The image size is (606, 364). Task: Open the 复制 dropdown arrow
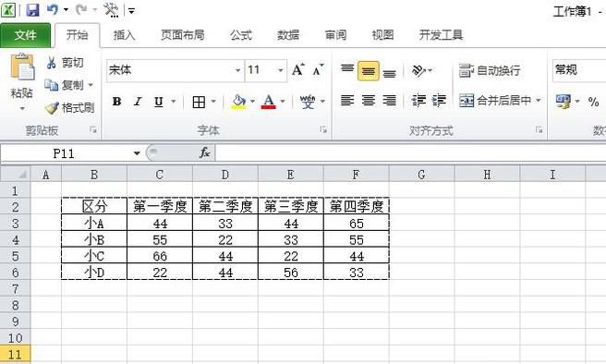click(91, 85)
